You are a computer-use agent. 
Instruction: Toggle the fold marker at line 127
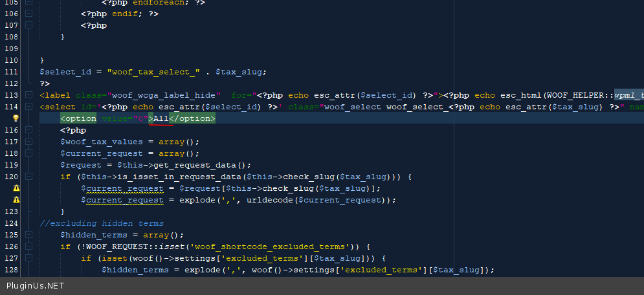click(28, 258)
